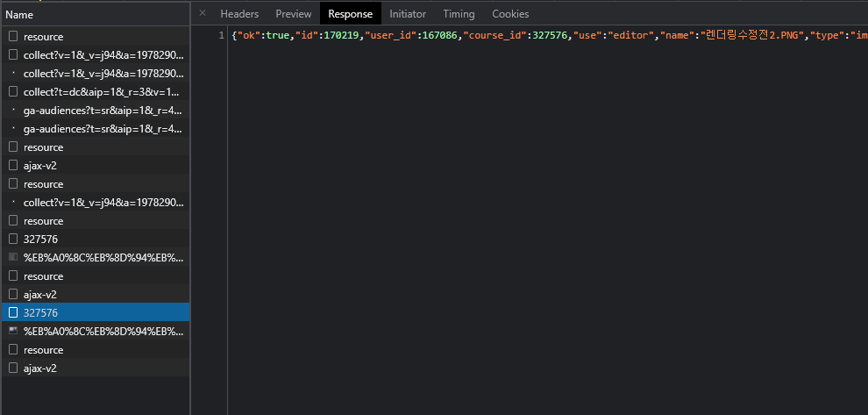Click document icon beside collect?t=dc request
This screenshot has height=415, width=868.
pos(12,91)
